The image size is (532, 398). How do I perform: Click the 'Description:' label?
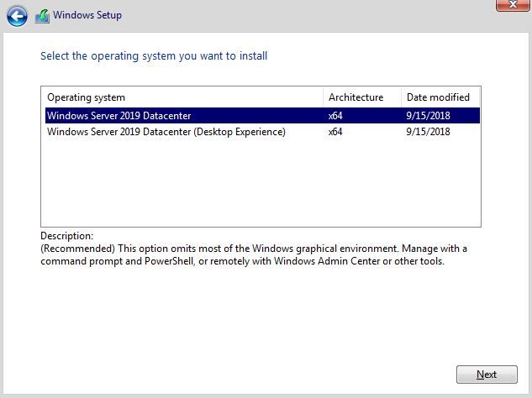click(67, 236)
